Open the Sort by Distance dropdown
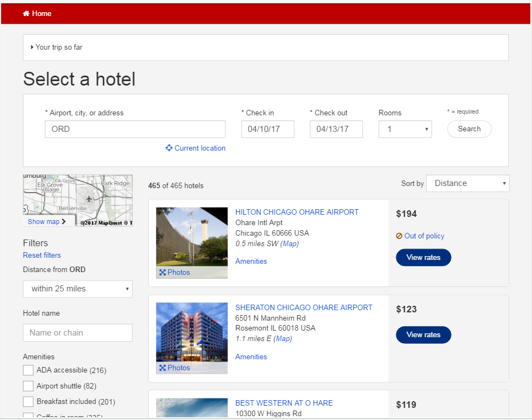The width and height of the screenshot is (532, 420). click(467, 183)
